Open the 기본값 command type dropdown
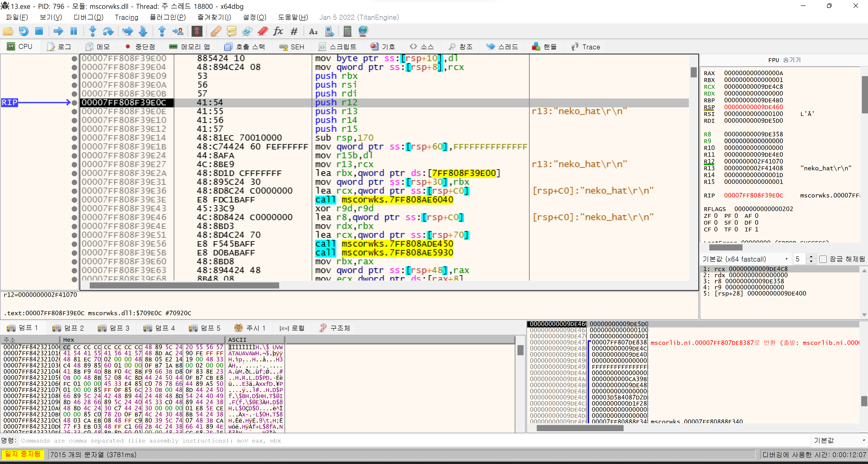 coord(839,440)
